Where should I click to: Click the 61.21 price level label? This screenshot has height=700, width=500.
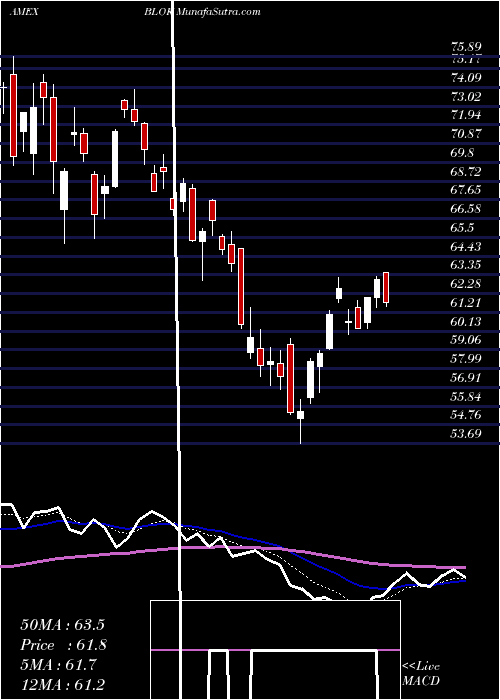465,303
